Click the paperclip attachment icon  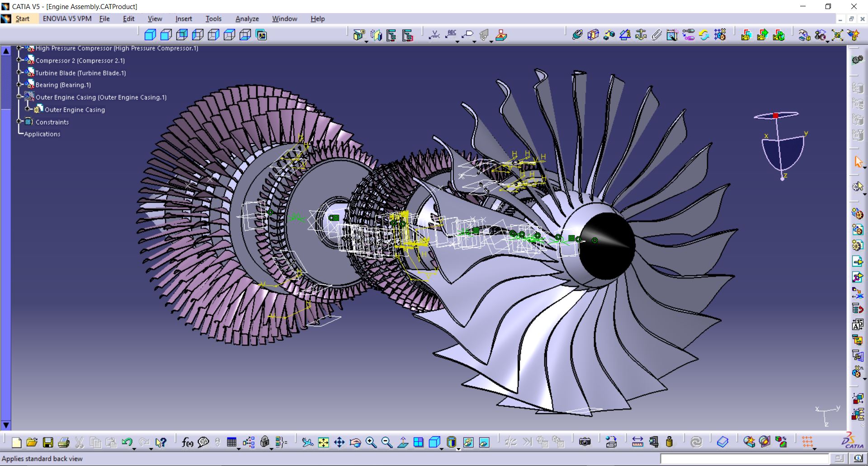pyautogui.click(x=656, y=35)
